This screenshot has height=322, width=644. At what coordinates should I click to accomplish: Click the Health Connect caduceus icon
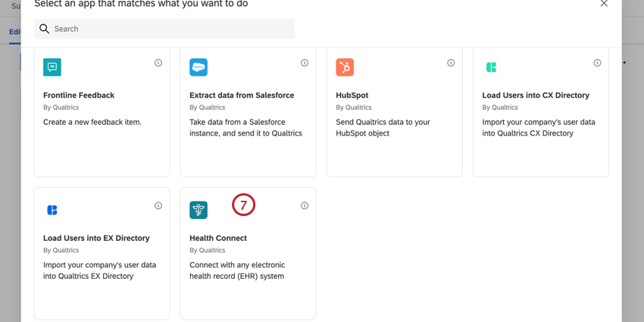click(199, 210)
